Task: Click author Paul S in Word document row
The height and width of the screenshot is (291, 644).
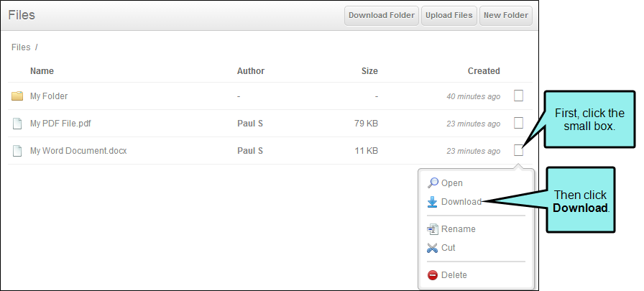Action: click(250, 151)
